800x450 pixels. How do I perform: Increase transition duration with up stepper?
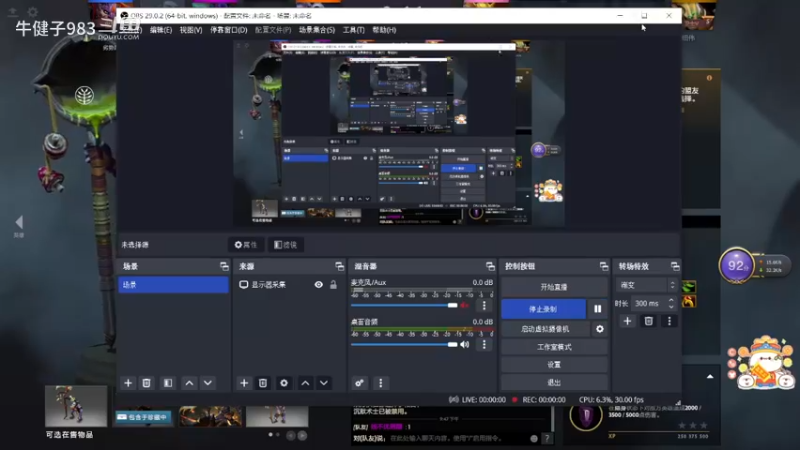pyautogui.click(x=671, y=300)
